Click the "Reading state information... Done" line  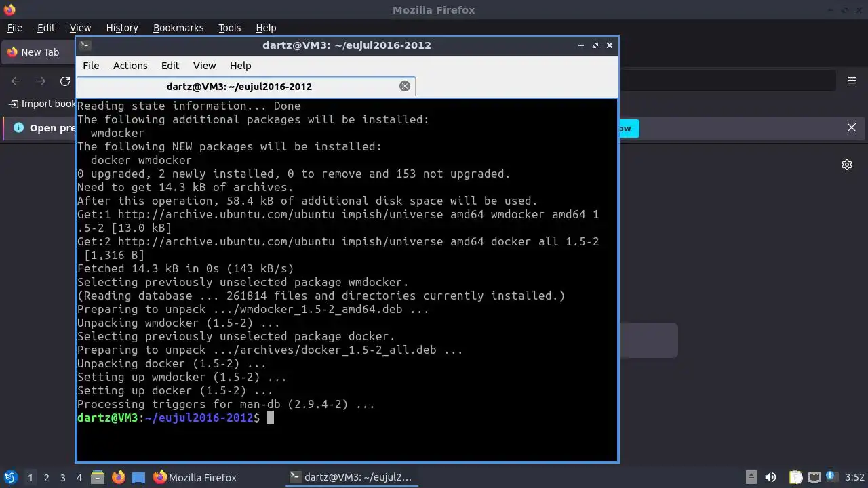[189, 106]
